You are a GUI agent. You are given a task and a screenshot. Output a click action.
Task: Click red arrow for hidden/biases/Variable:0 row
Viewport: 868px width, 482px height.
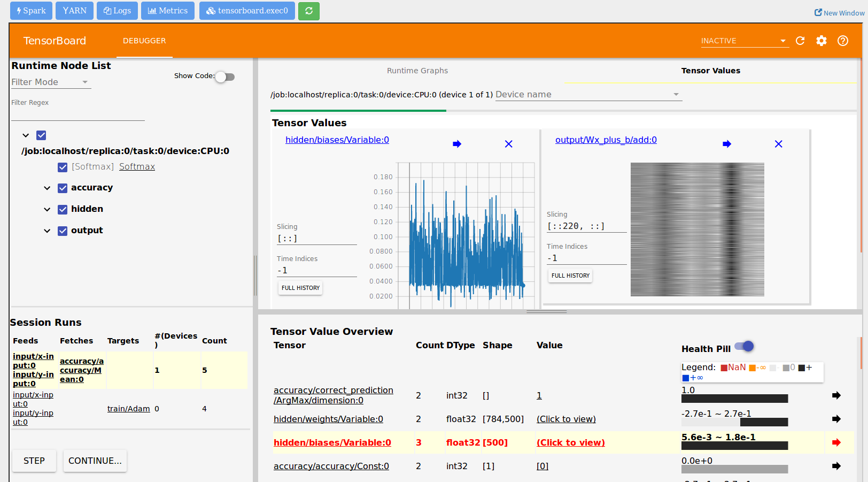click(836, 442)
